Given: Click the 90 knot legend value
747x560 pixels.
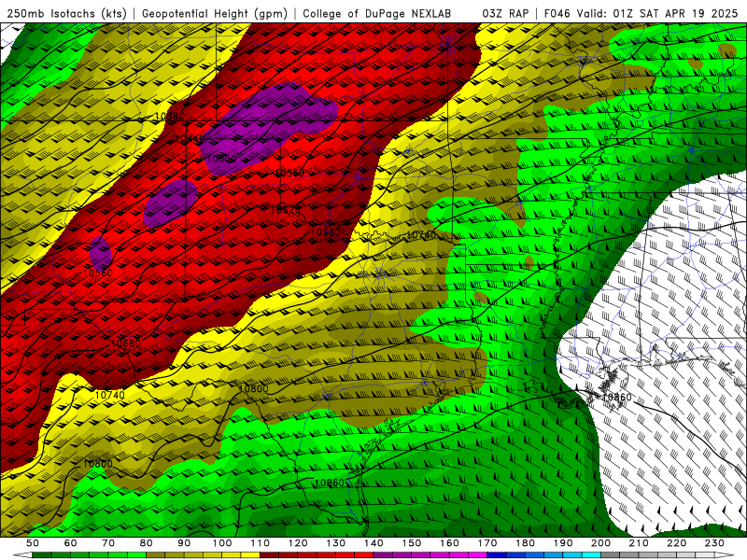Looking at the screenshot, I should [184, 543].
